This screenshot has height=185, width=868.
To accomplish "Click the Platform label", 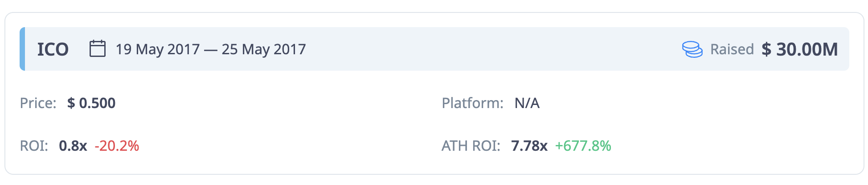I will click(472, 103).
